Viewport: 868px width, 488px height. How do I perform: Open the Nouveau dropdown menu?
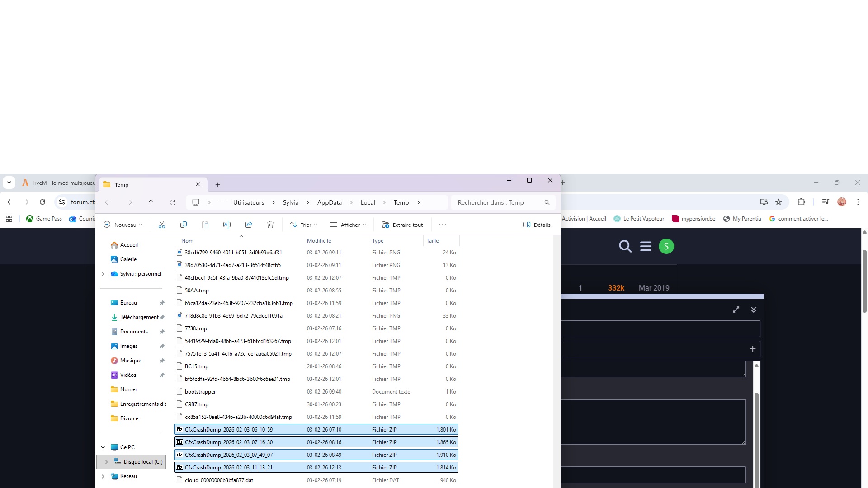(123, 225)
